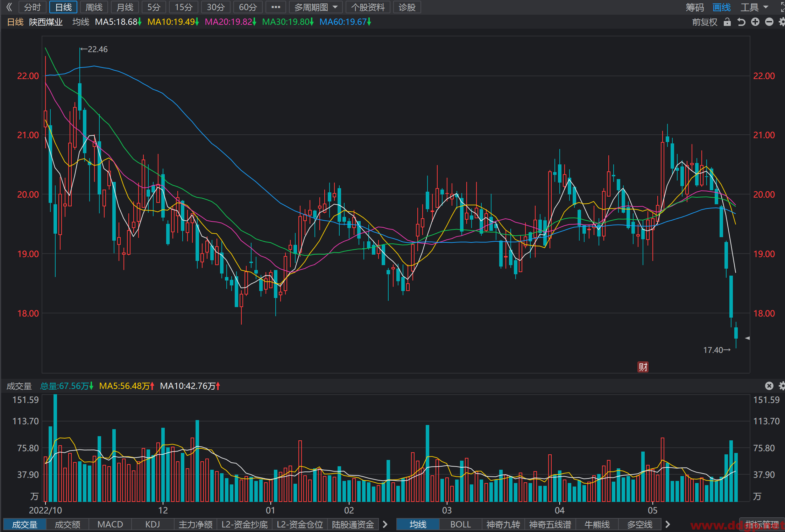Show more sub-indicators via arrow after 陆股通资金
Screen dimensions: 785x532
tap(385, 524)
